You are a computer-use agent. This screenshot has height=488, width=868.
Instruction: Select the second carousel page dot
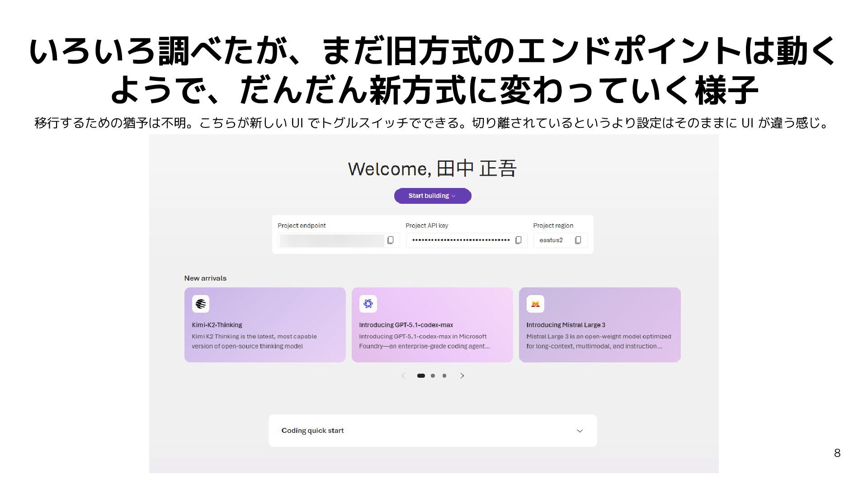tap(433, 376)
